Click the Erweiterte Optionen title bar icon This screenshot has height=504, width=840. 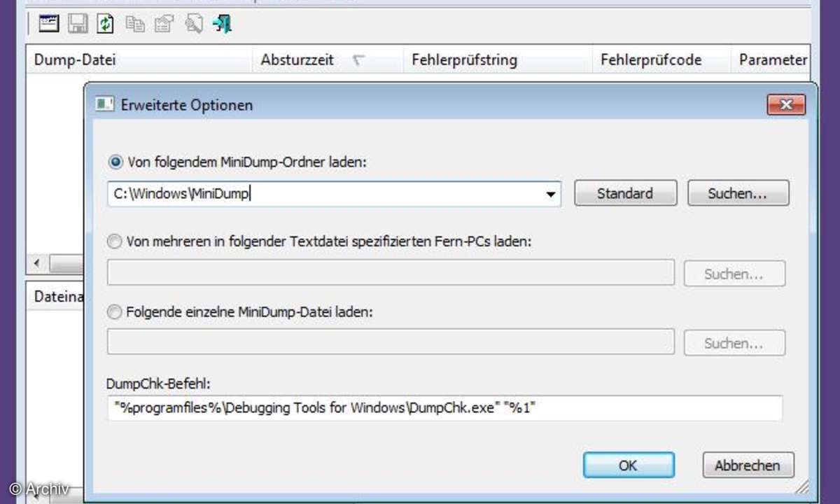tap(104, 105)
